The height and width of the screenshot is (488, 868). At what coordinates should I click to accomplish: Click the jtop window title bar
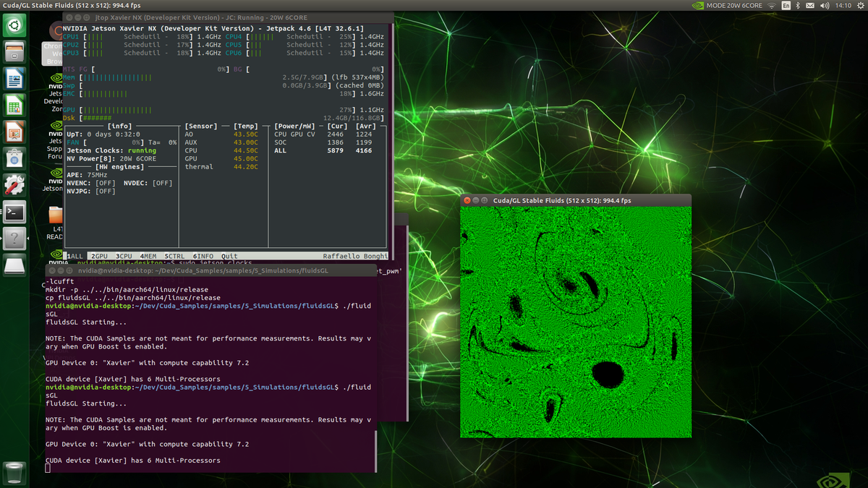(228, 17)
